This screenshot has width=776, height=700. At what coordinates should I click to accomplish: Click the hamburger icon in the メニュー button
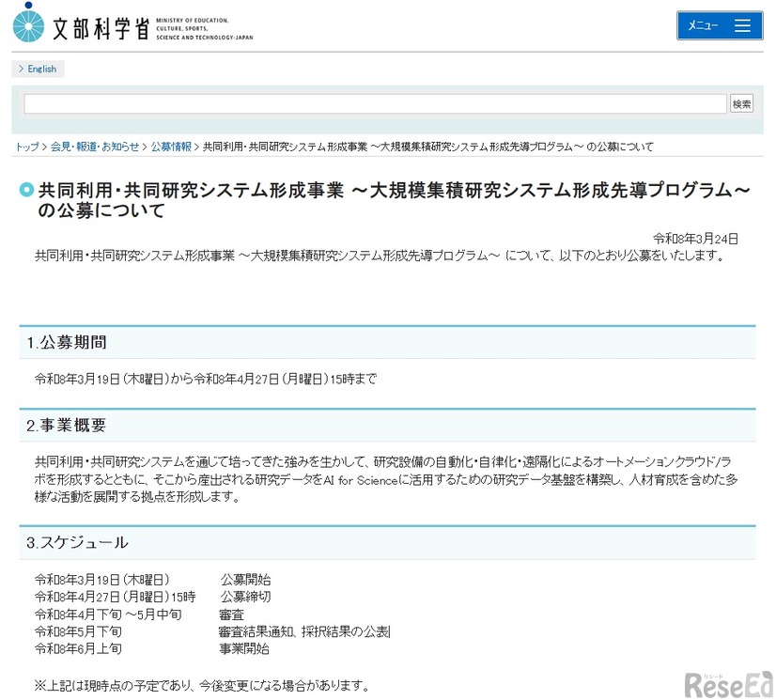coord(741,25)
